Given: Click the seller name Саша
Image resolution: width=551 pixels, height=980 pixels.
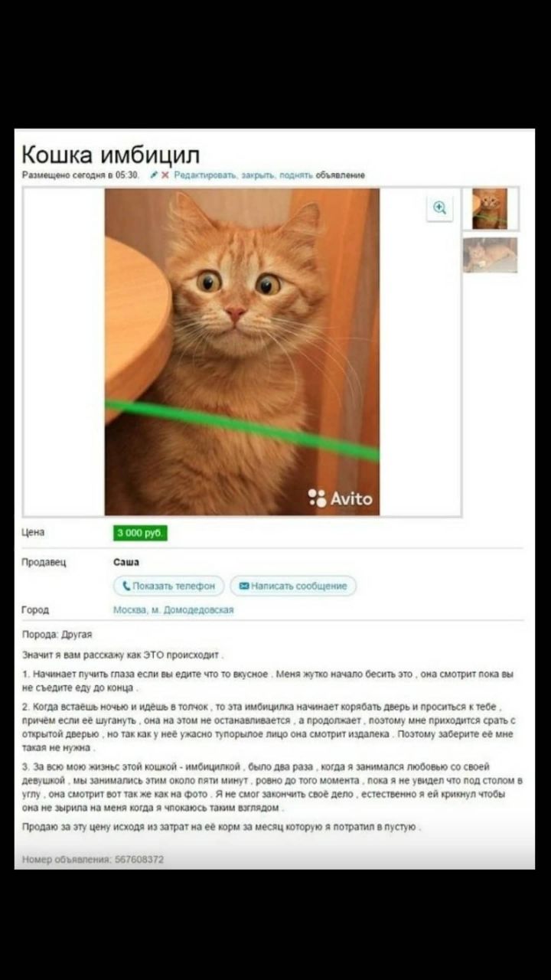Looking at the screenshot, I should click(x=126, y=562).
